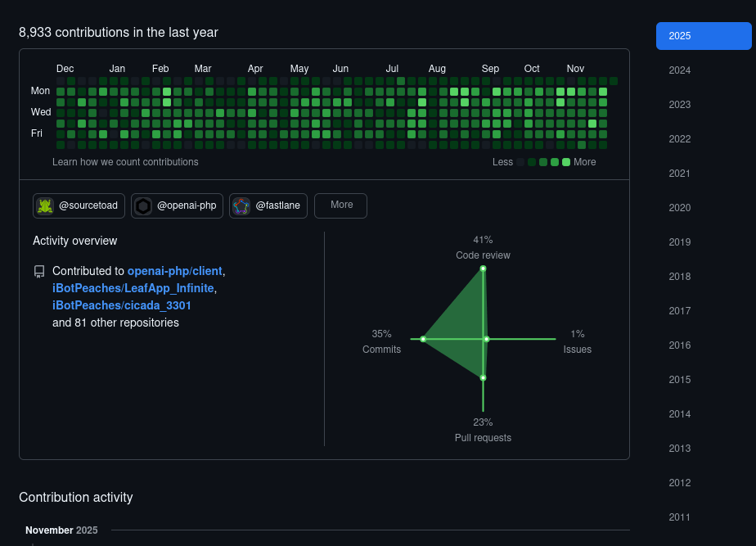
Task: Open the iBotPeaches/LeafApp_Infinite repository link
Action: (x=133, y=288)
